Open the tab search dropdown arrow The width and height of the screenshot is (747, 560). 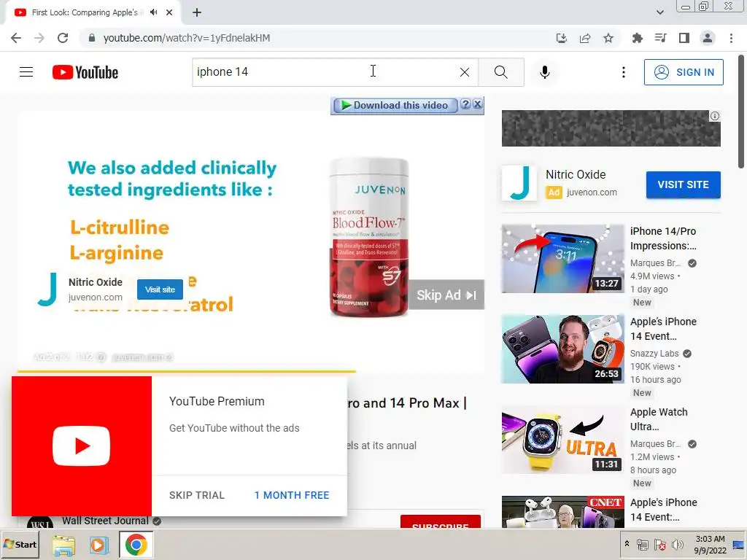(659, 12)
